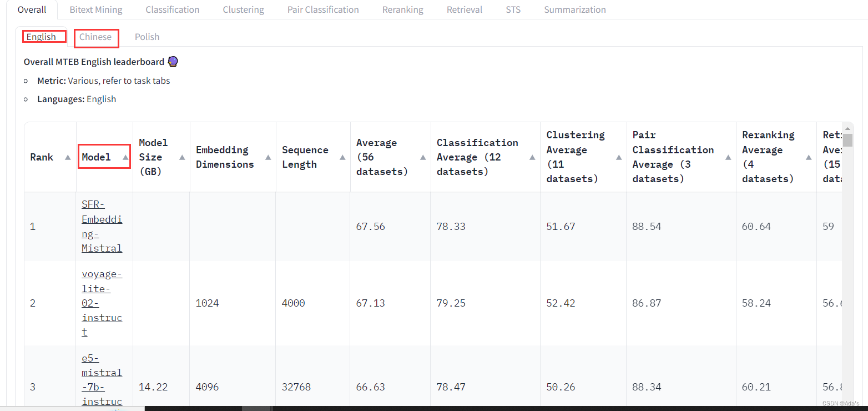Switch to the Chinese leaderboard sub-tab
The image size is (868, 411).
95,37
